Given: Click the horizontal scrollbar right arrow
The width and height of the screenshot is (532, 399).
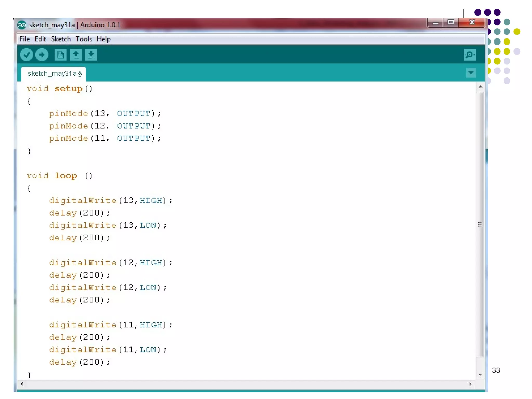Looking at the screenshot, I should pyautogui.click(x=470, y=384).
